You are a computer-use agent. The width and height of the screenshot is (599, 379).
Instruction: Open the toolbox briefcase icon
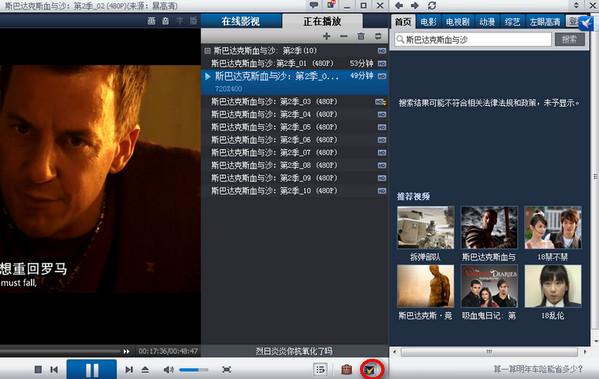[x=346, y=369]
